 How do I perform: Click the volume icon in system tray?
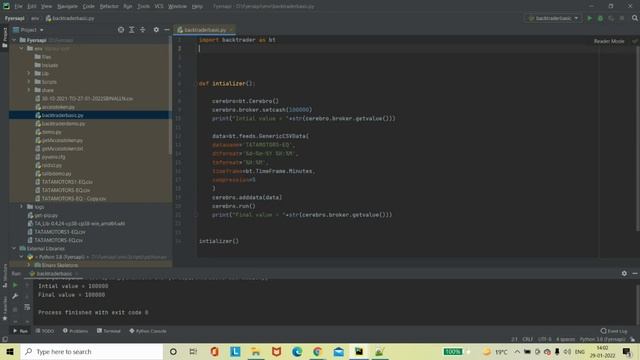point(567,352)
